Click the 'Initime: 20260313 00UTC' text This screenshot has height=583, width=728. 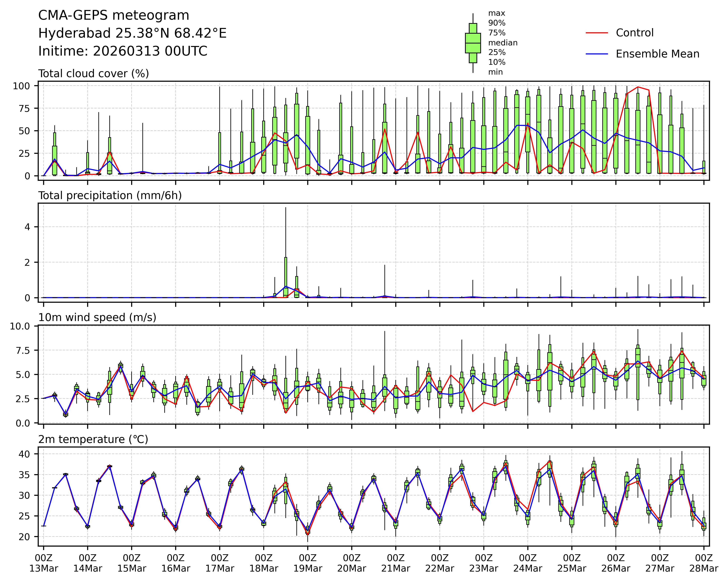click(123, 51)
